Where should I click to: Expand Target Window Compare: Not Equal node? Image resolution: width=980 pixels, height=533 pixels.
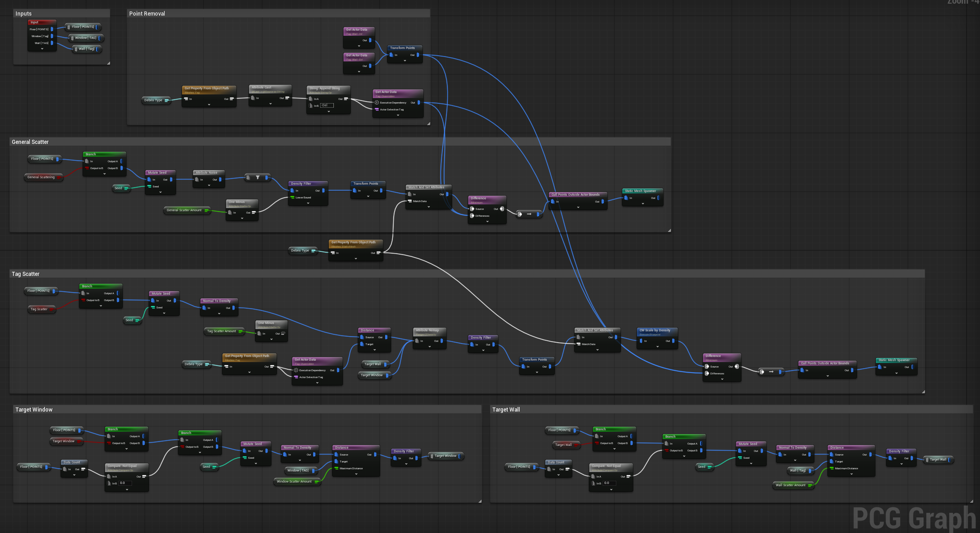click(x=127, y=489)
